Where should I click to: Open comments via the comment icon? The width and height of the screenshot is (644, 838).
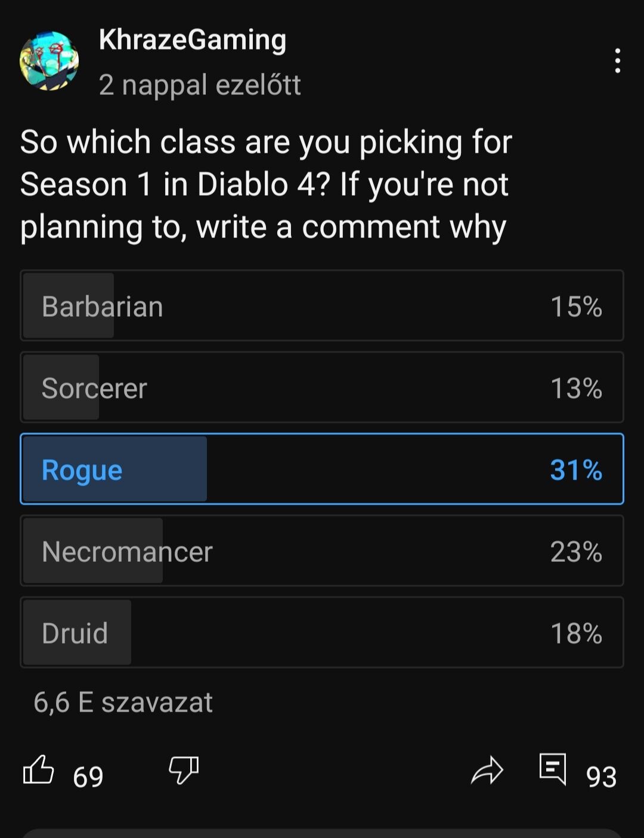(x=553, y=769)
